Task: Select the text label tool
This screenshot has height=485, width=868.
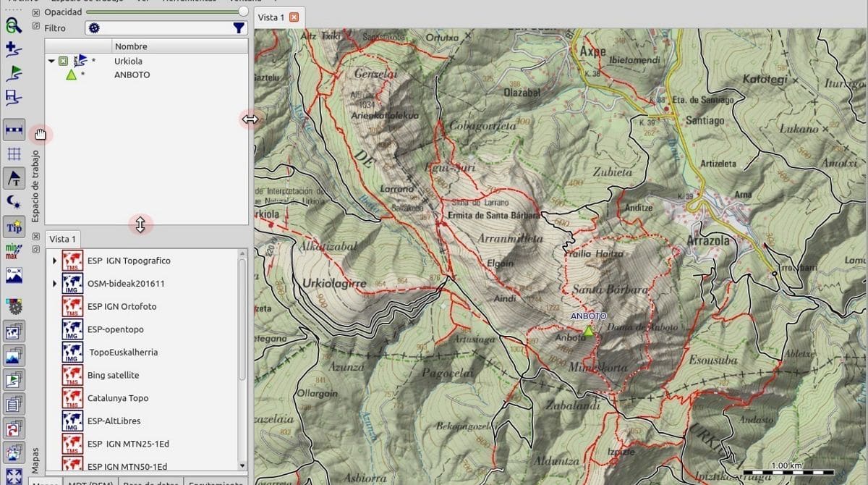Action: (14, 177)
